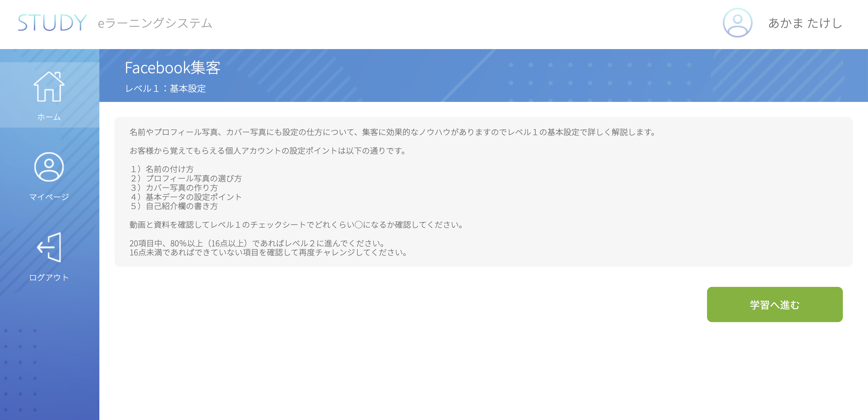
Task: Click the house-shaped Home icon
Action: 49,87
